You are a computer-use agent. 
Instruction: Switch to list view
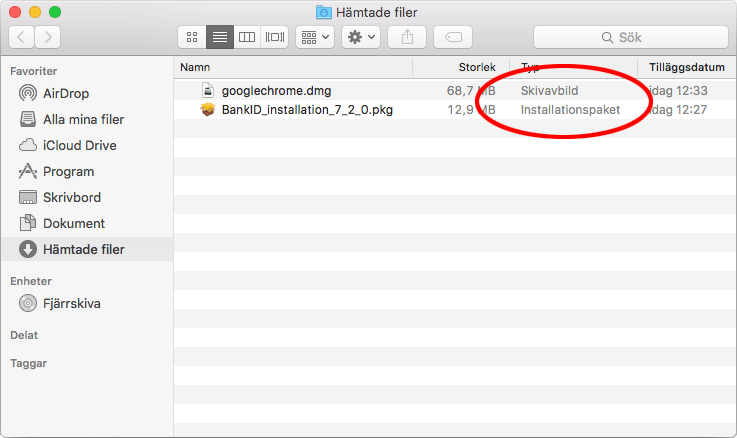(x=220, y=37)
